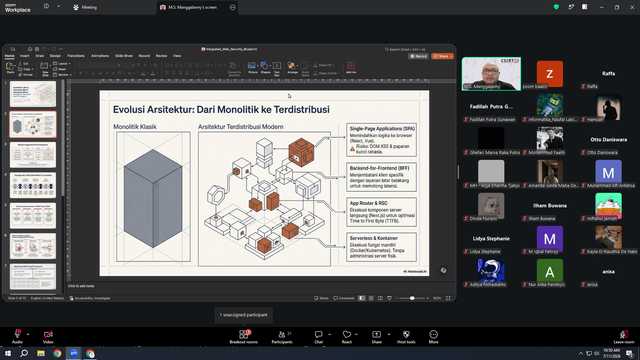Open Breakout rooms in Zoom toolbar
Image resolution: width=640 pixels, height=360 pixels.
tap(244, 337)
